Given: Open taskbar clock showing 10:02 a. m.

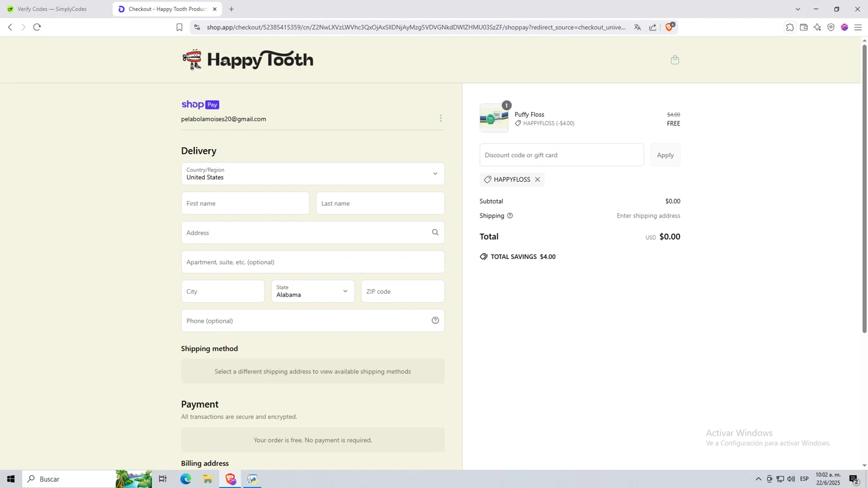Looking at the screenshot, I should coord(828,479).
